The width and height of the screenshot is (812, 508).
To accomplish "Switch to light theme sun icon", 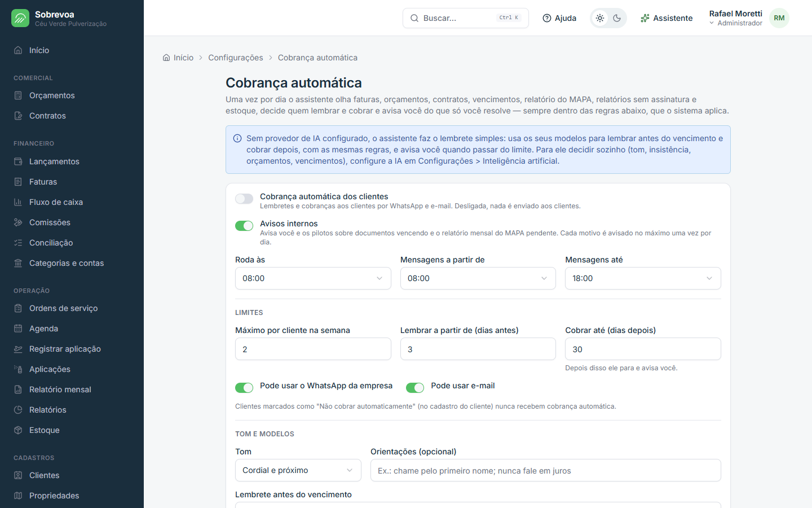I will 600,18.
